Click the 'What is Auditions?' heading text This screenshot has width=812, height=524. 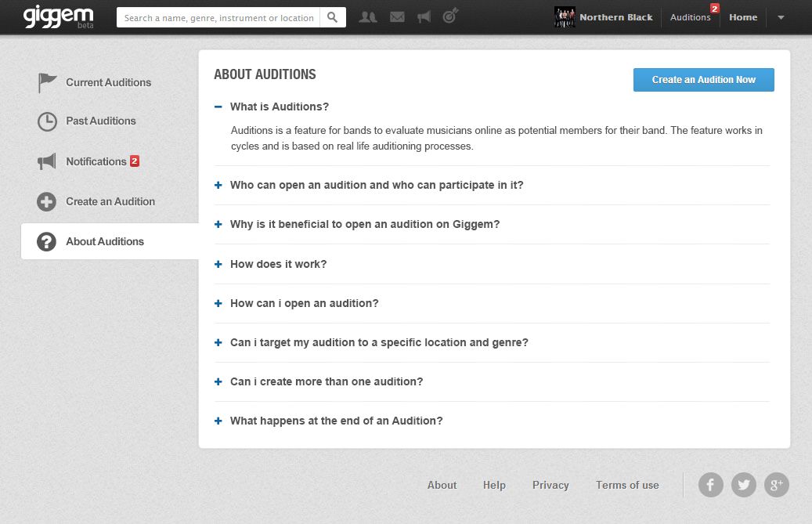[x=280, y=107]
